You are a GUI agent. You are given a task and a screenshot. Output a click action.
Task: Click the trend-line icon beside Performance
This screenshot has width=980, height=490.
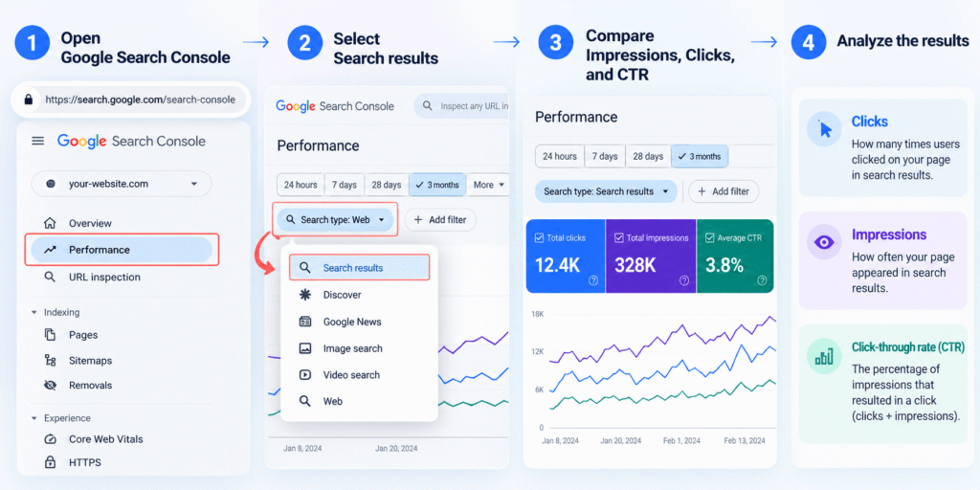point(50,250)
